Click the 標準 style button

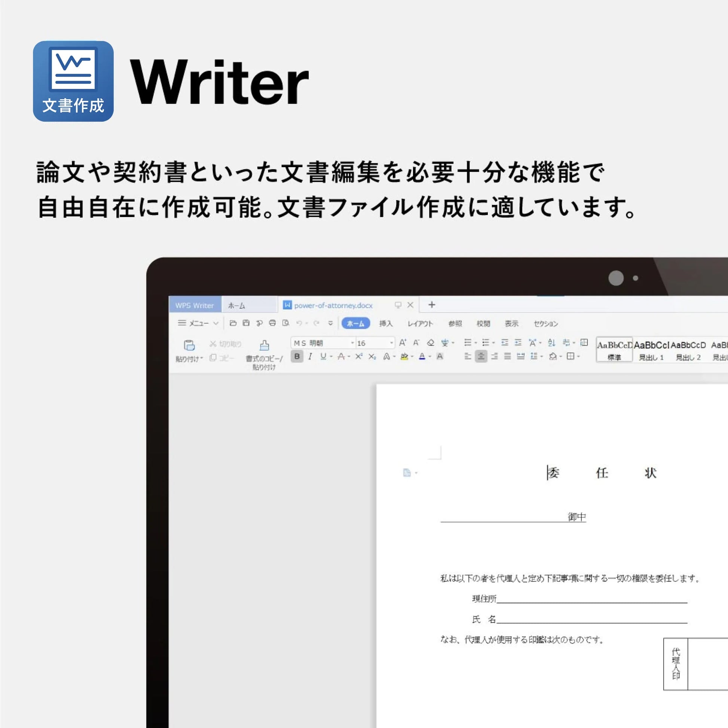615,350
